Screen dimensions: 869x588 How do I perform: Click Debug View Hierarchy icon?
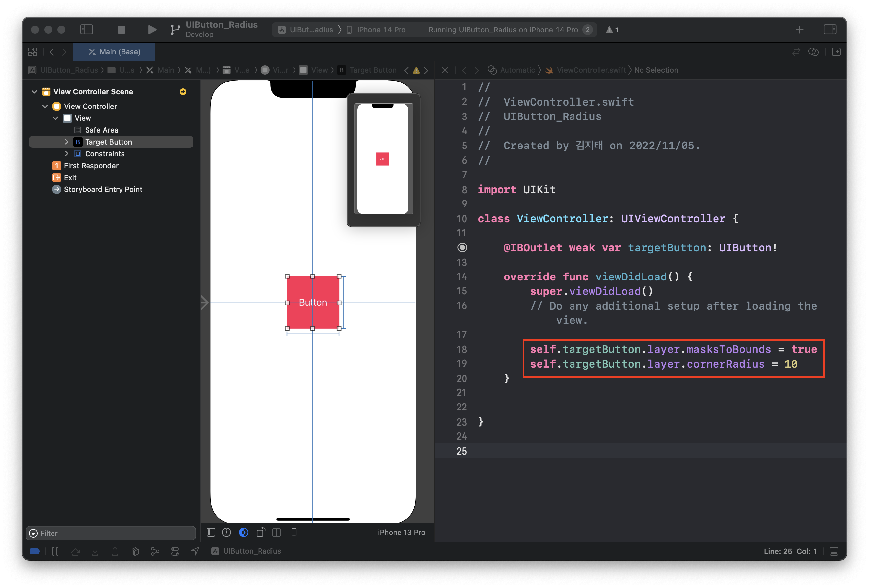tap(135, 551)
